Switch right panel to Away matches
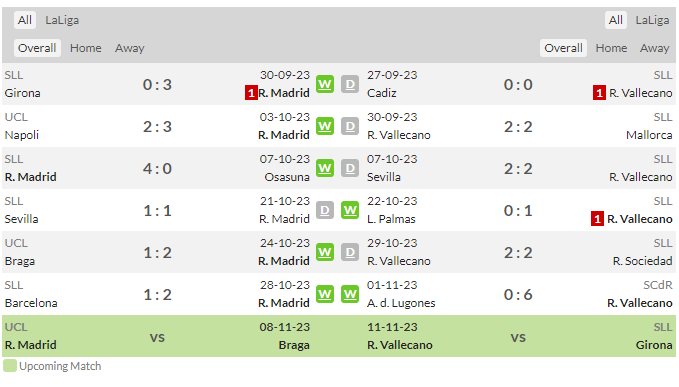 [x=654, y=48]
